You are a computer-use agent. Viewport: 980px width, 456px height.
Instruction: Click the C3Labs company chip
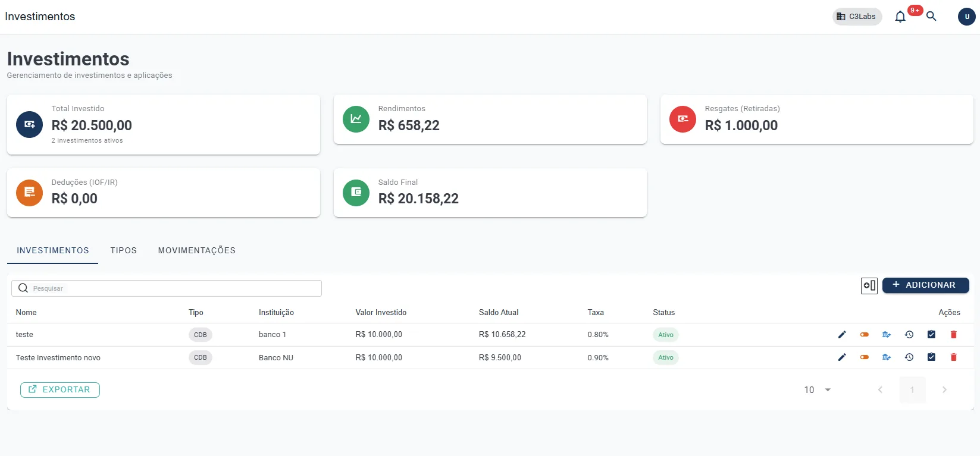click(857, 17)
